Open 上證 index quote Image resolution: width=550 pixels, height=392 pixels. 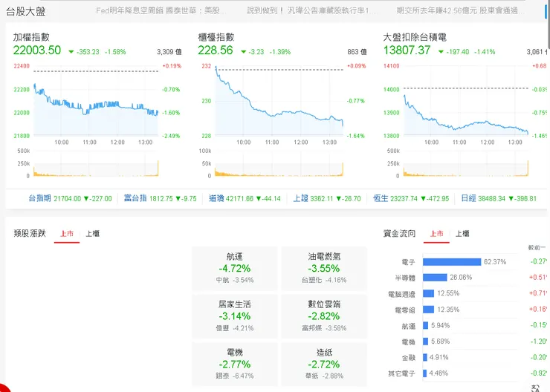tap(327, 199)
